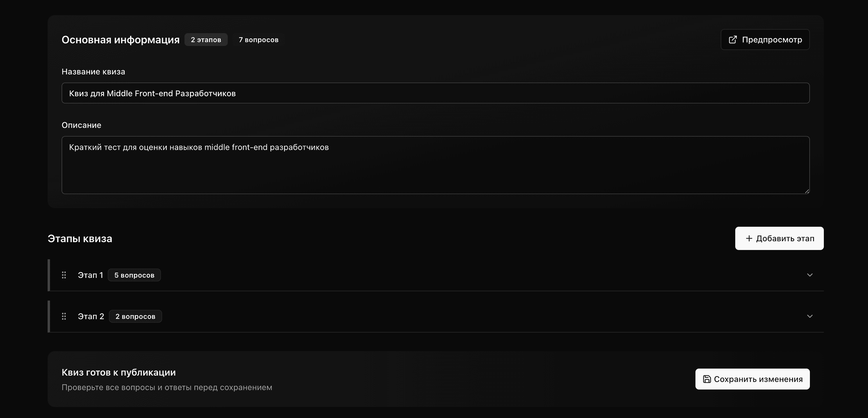The width and height of the screenshot is (868, 418).
Task: Save the quiz with Сохранить изменения
Action: (x=752, y=379)
